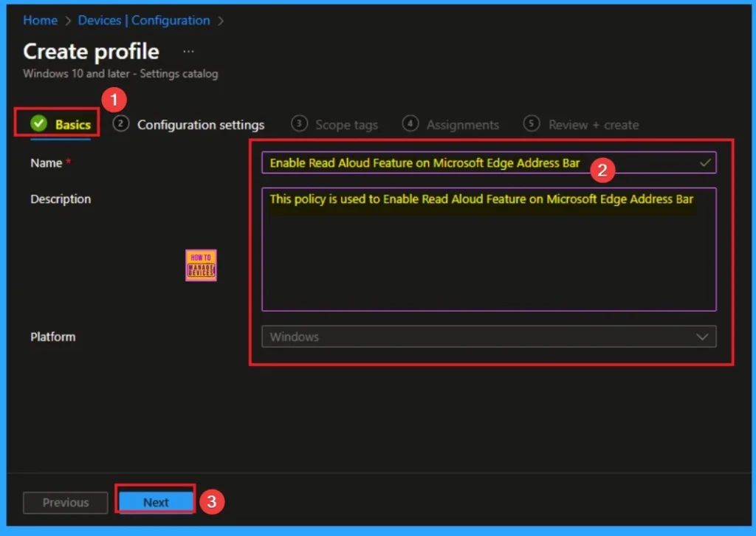Click the Platform field label
Viewport: 756px width, 536px height.
click(53, 337)
